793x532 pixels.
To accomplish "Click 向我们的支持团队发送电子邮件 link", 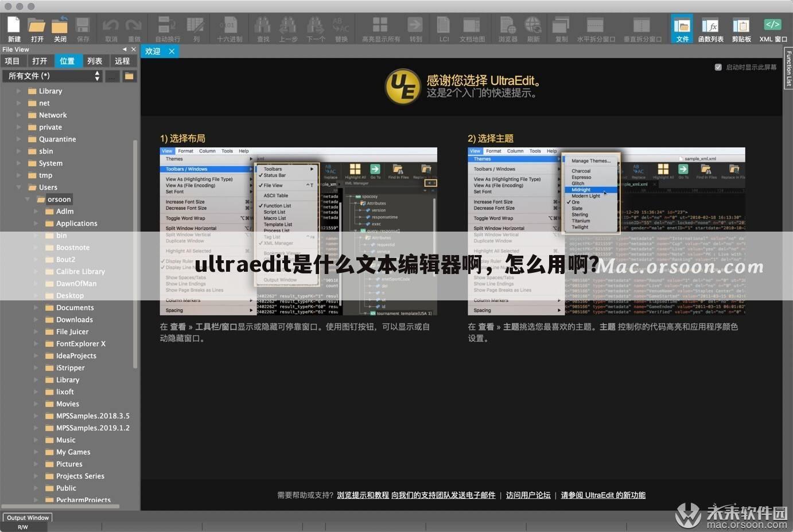I will tap(444, 495).
